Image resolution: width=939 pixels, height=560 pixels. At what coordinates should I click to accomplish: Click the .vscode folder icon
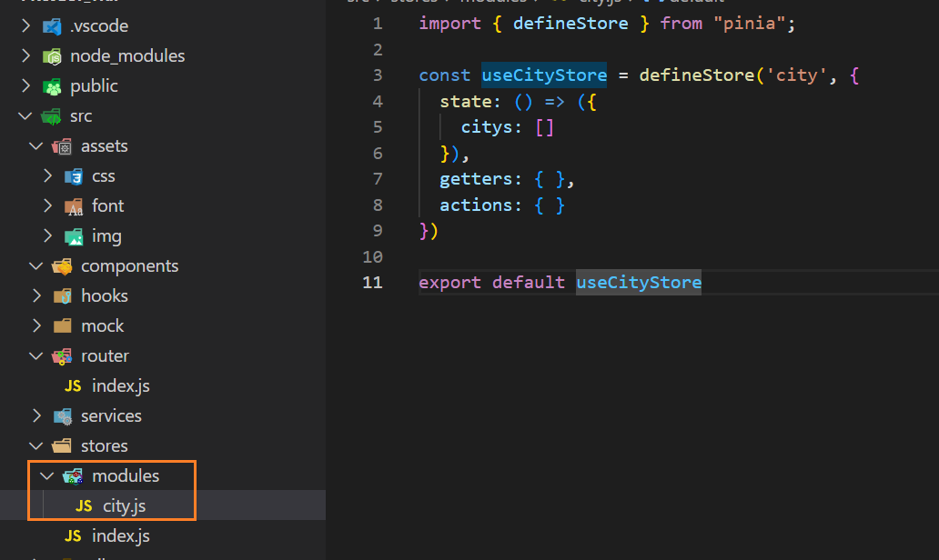pyautogui.click(x=52, y=26)
